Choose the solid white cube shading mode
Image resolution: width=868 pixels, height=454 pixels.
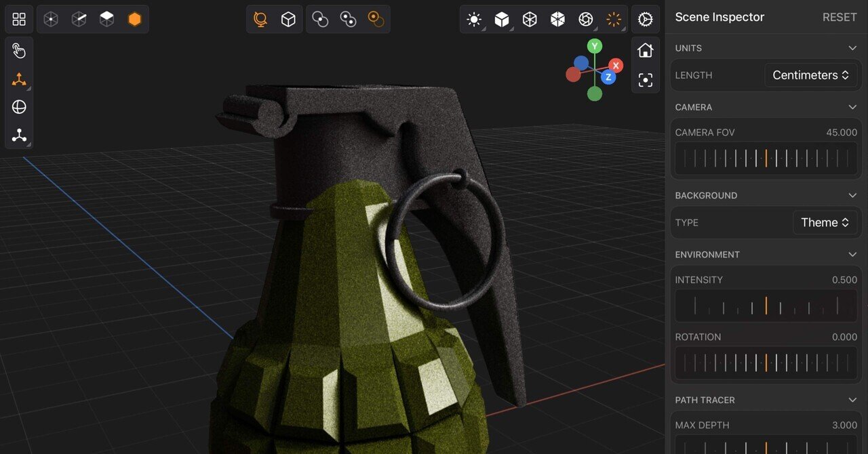click(x=502, y=20)
